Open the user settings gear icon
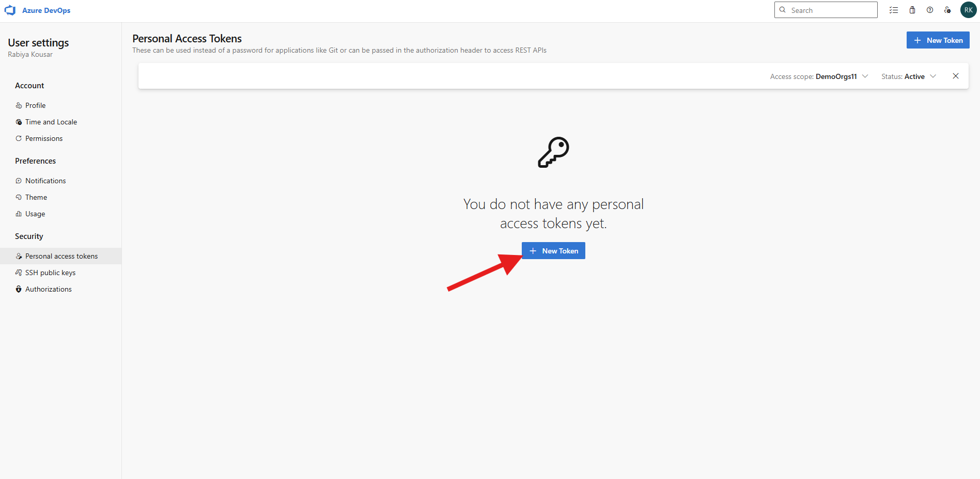980x479 pixels. [x=948, y=10]
